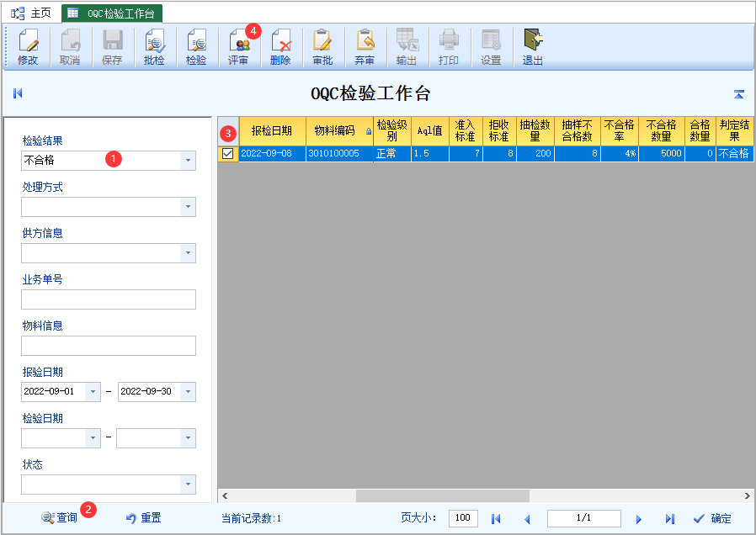Click the 4% 不合格率 cell
The height and width of the screenshot is (535, 756).
tap(620, 154)
